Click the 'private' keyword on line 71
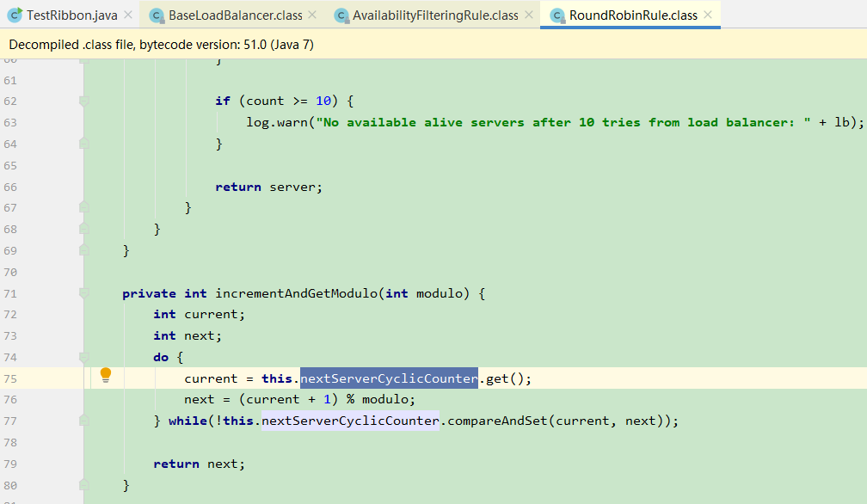Screen dimensions: 867x504 [150, 293]
